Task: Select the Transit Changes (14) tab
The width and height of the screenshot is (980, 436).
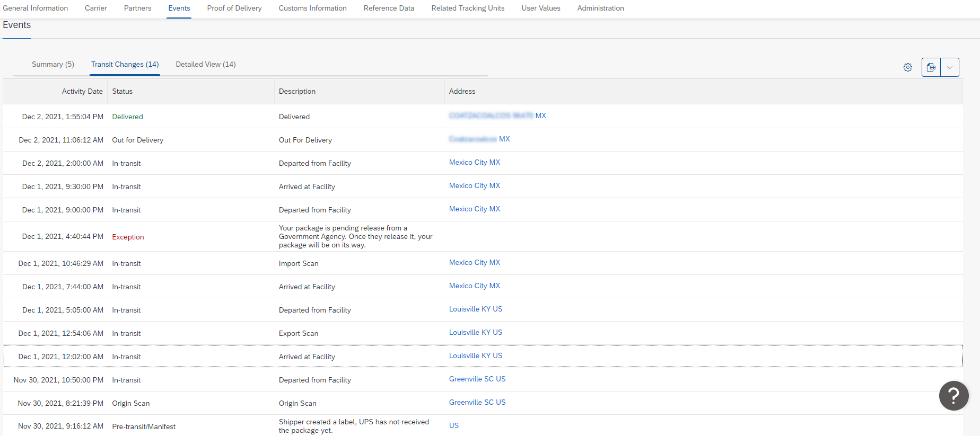Action: (x=125, y=64)
